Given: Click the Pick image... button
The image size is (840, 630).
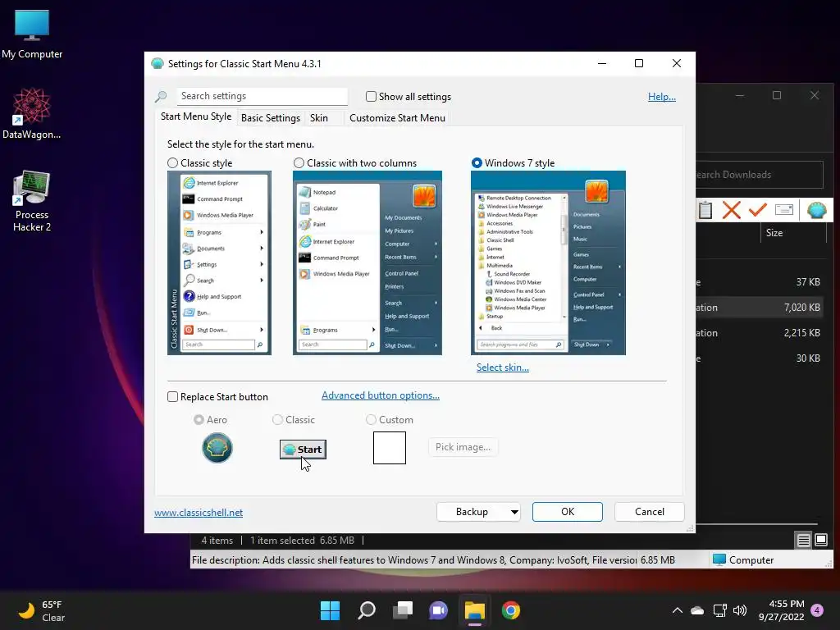Looking at the screenshot, I should tap(463, 447).
